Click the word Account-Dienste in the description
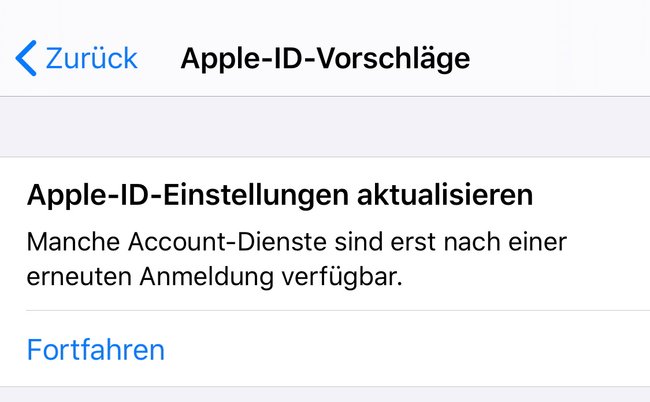Screen dimensions: 650x402 [227, 242]
